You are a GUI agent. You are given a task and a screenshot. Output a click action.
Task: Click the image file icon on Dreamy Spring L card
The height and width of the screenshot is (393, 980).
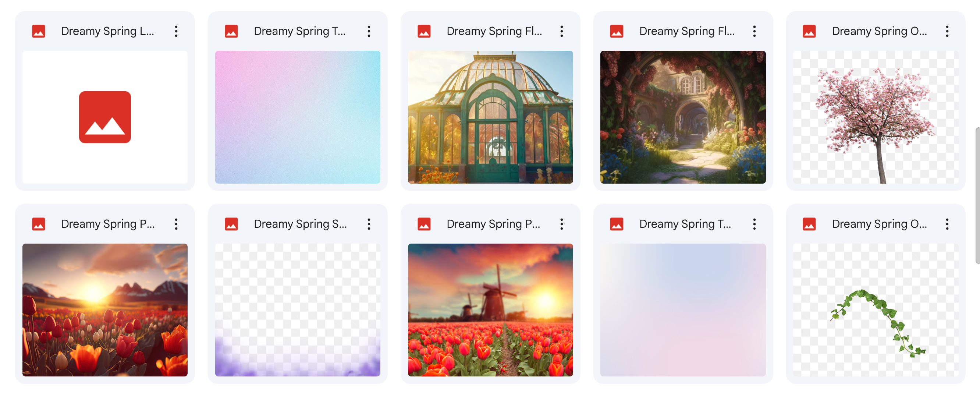click(38, 31)
